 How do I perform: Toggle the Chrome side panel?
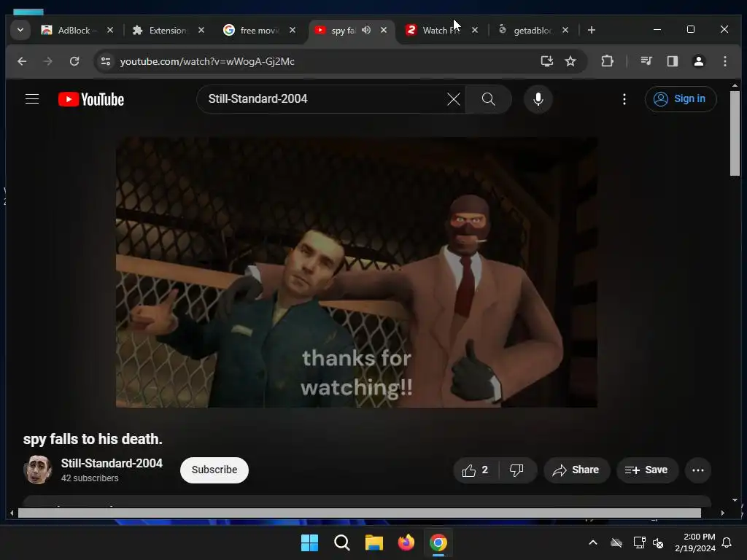point(672,61)
